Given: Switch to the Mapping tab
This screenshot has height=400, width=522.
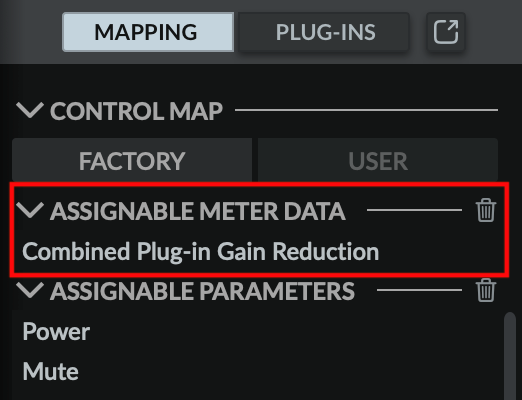Looking at the screenshot, I should (x=148, y=32).
